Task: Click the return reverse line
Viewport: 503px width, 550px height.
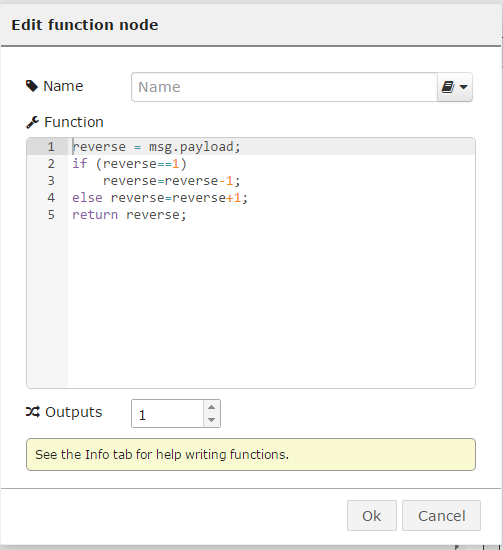Action: 129,215
